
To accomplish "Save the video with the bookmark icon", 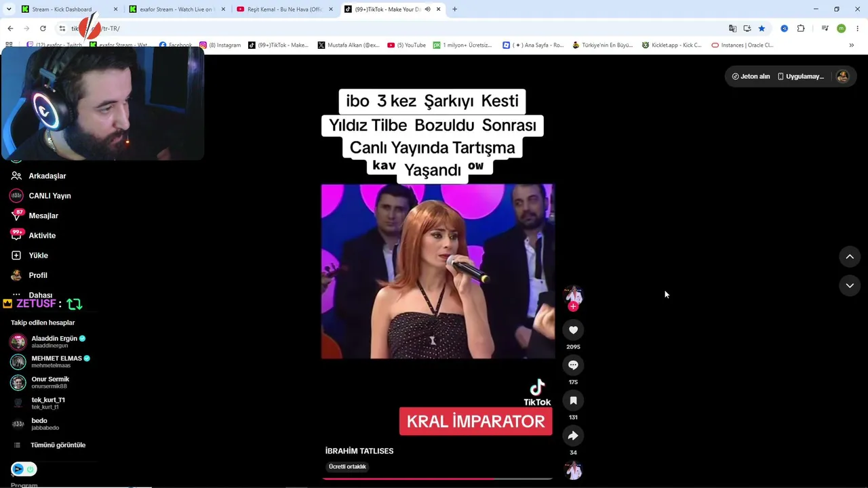I will pyautogui.click(x=573, y=401).
